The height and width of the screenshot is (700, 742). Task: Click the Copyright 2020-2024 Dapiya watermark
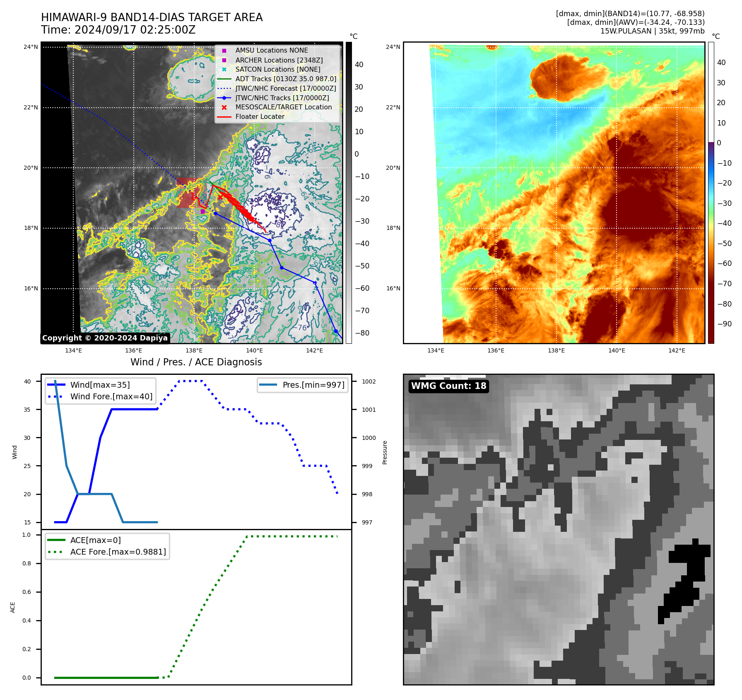(x=105, y=338)
